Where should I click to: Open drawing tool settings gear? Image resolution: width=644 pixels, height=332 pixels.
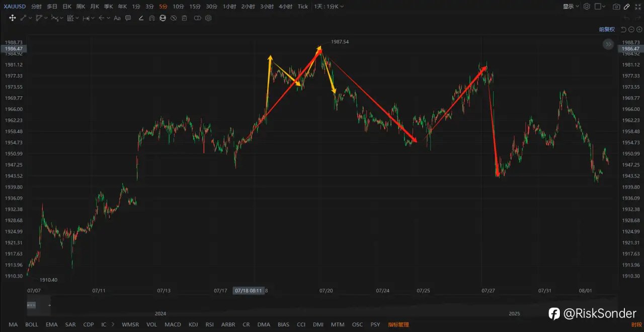click(x=208, y=18)
